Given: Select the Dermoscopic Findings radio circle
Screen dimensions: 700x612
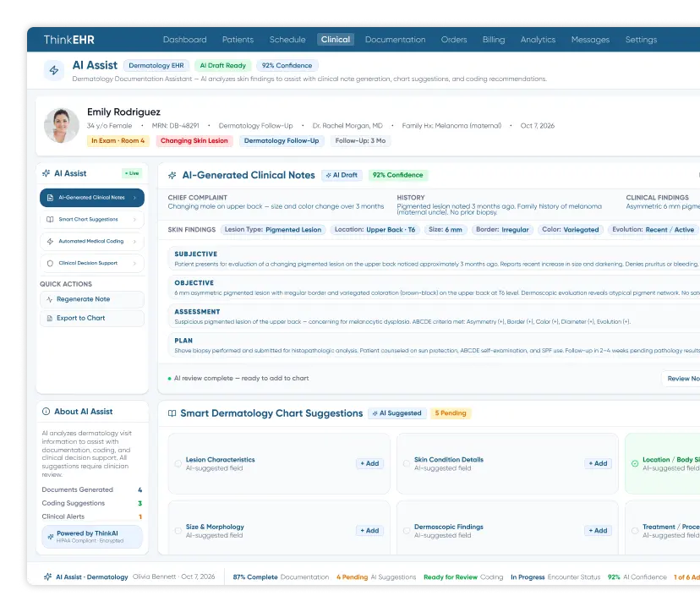Looking at the screenshot, I should coord(407,531).
